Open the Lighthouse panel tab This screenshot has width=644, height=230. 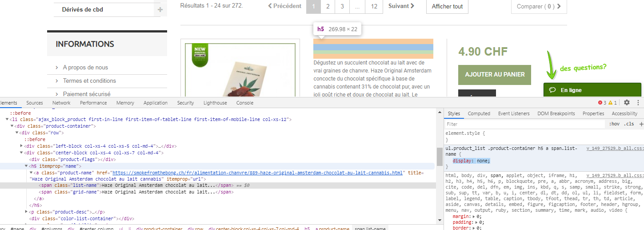click(x=215, y=103)
